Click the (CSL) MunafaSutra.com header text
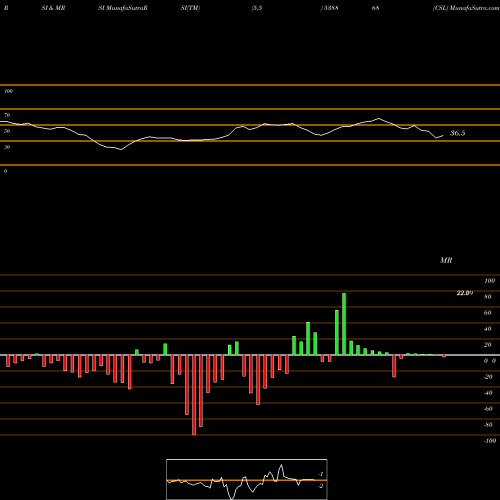 (466, 8)
